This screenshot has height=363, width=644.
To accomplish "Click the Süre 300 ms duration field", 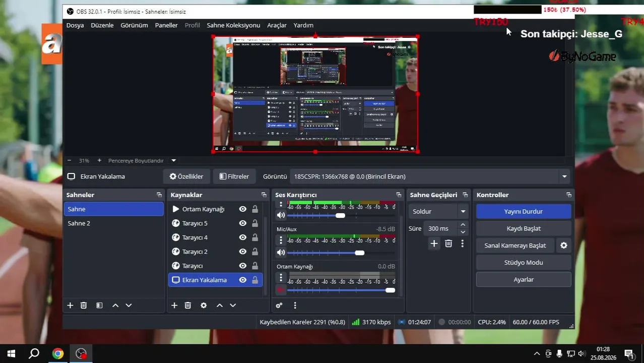I will (441, 228).
